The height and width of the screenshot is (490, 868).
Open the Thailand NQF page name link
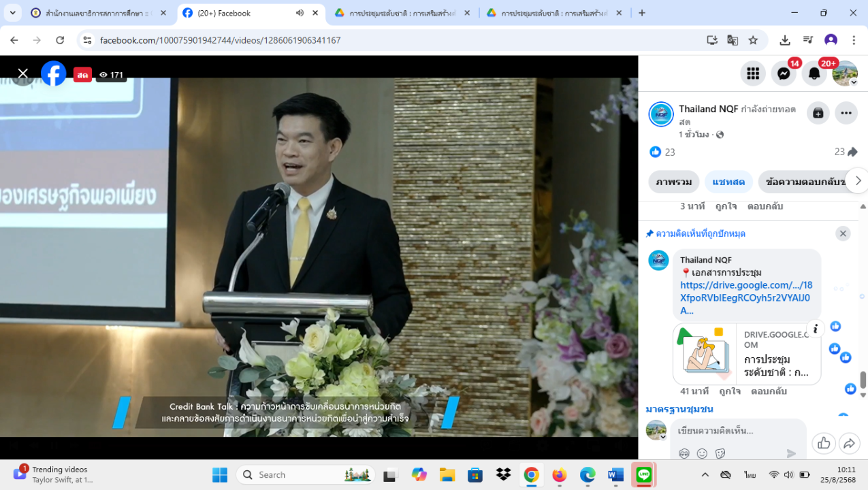click(708, 109)
